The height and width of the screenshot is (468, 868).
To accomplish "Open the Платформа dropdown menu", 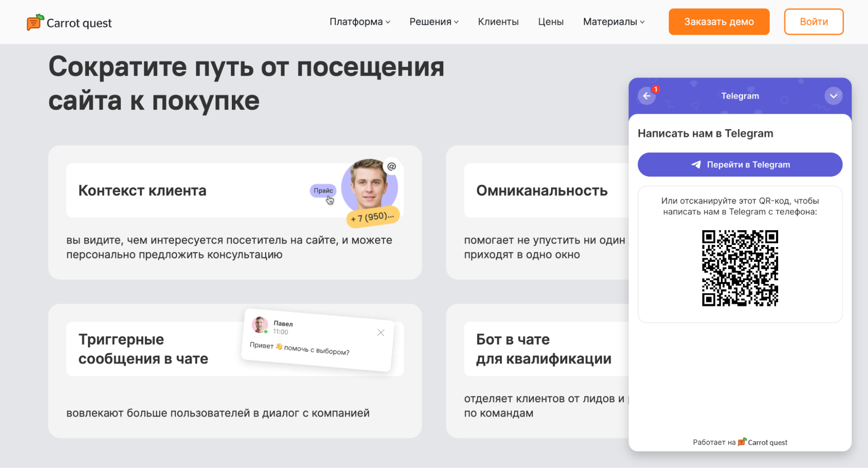I will pos(360,22).
